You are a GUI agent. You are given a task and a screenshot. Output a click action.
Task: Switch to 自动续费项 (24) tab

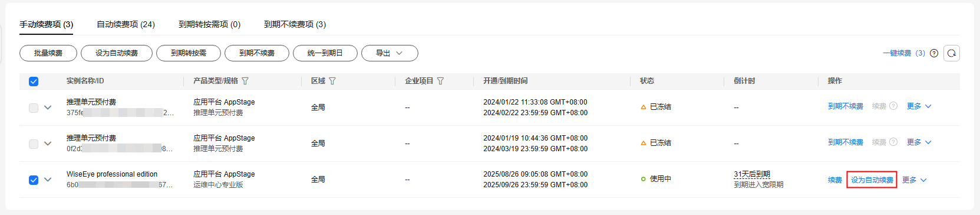coord(126,24)
